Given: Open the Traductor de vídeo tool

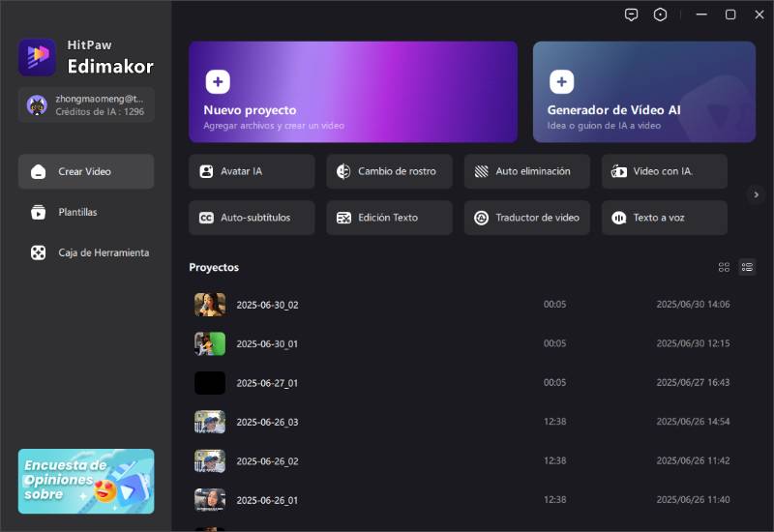Looking at the screenshot, I should [x=526, y=218].
